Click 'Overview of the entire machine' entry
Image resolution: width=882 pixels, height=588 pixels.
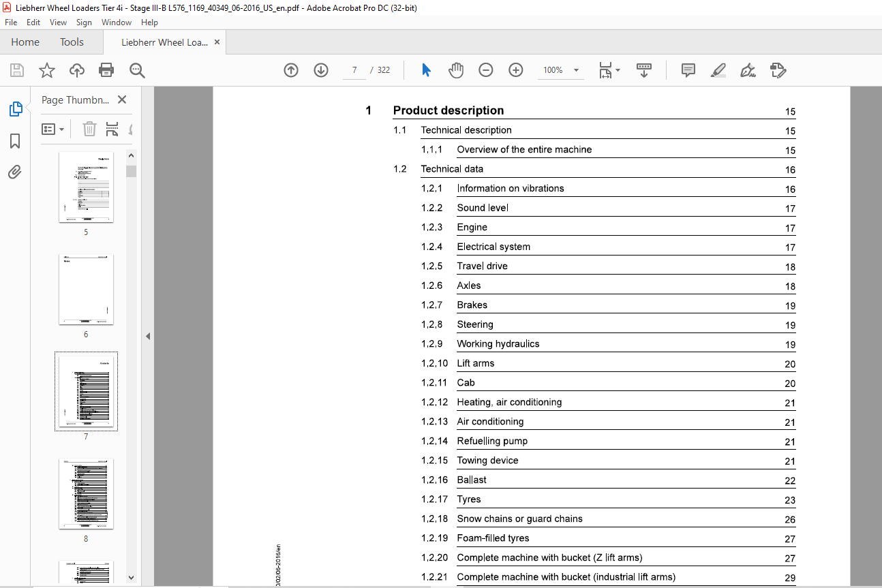(524, 149)
